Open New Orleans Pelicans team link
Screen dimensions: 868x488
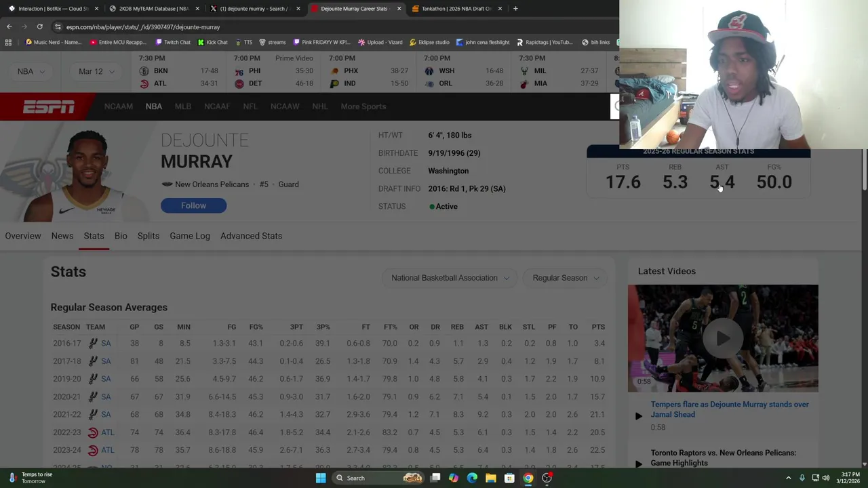point(212,184)
